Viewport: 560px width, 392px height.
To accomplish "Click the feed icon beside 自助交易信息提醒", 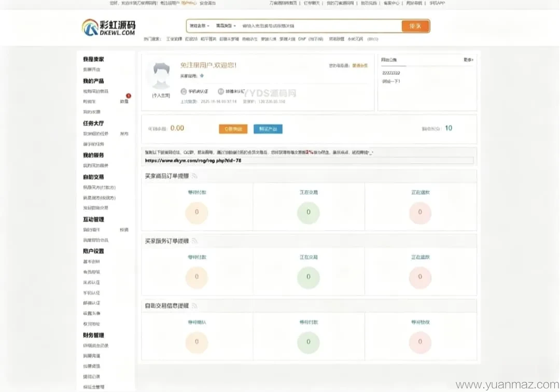I will [x=194, y=305].
